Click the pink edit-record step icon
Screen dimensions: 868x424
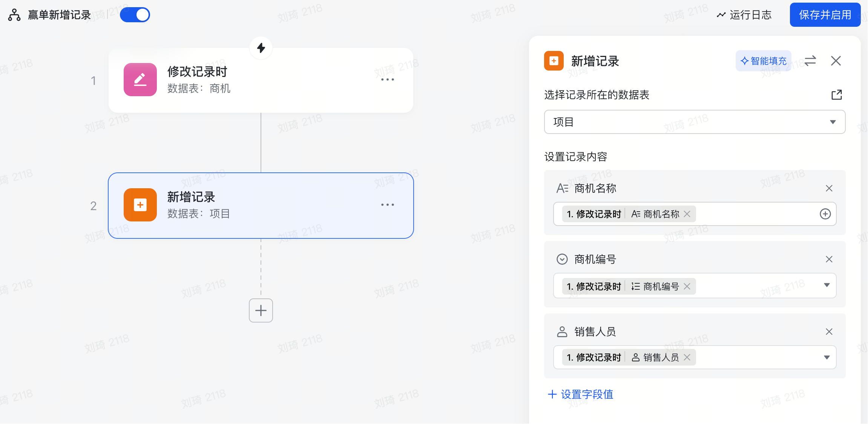[140, 80]
